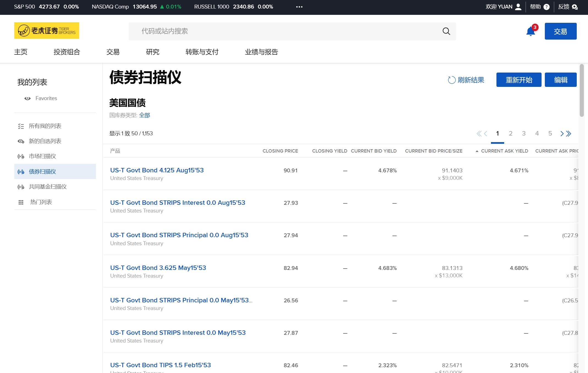Click the refresh results circular icon
The image size is (588, 373).
(451, 80)
